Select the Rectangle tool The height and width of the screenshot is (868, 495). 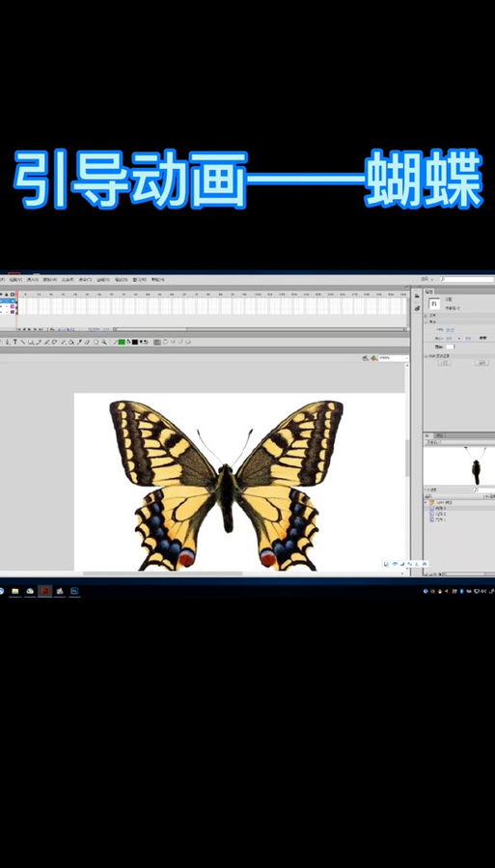point(32,342)
